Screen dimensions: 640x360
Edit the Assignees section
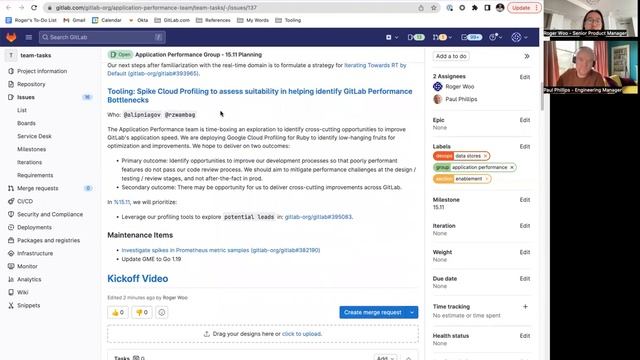524,77
